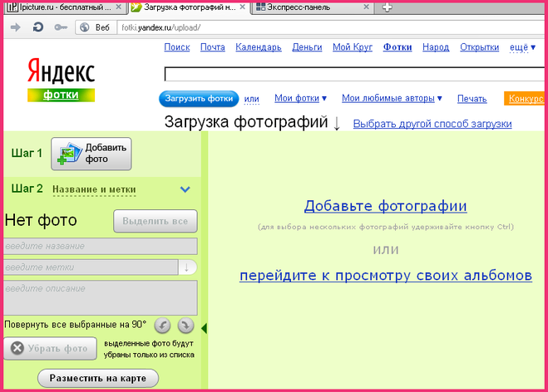Reload the page with the refresh icon
Viewport: 548px width, 392px height.
pyautogui.click(x=38, y=27)
